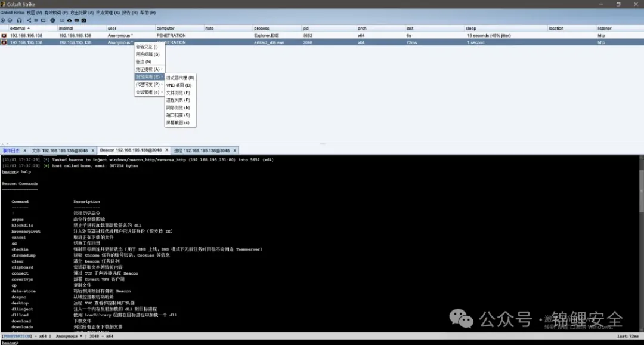Viewport: 644px width, 345px height.
Task: Click the beacon icon of Explorer.EXE row
Action: click(4, 35)
